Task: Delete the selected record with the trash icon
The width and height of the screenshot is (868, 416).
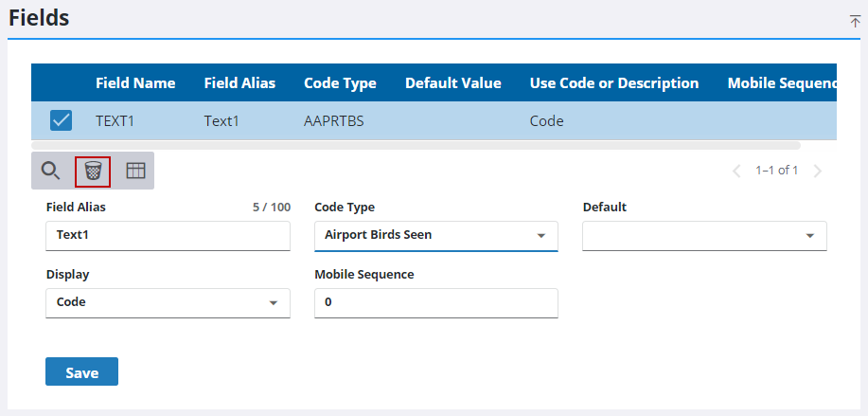Action: click(93, 171)
